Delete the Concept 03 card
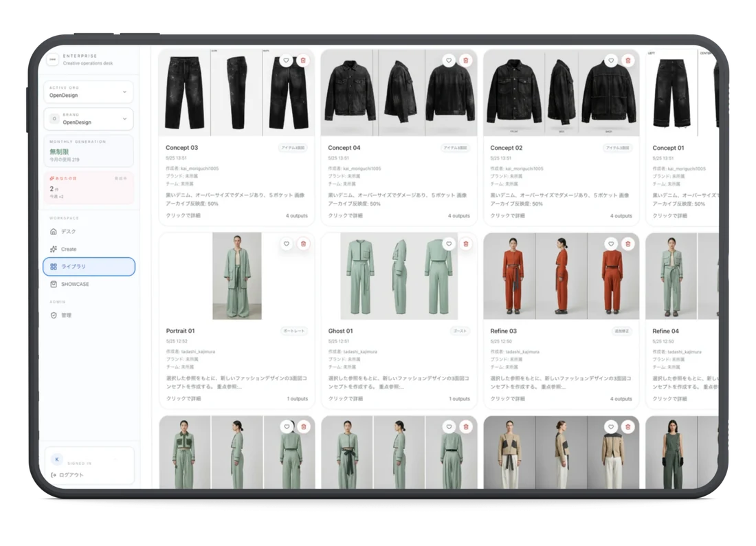Image resolution: width=756 pixels, height=546 pixels. coord(303,61)
